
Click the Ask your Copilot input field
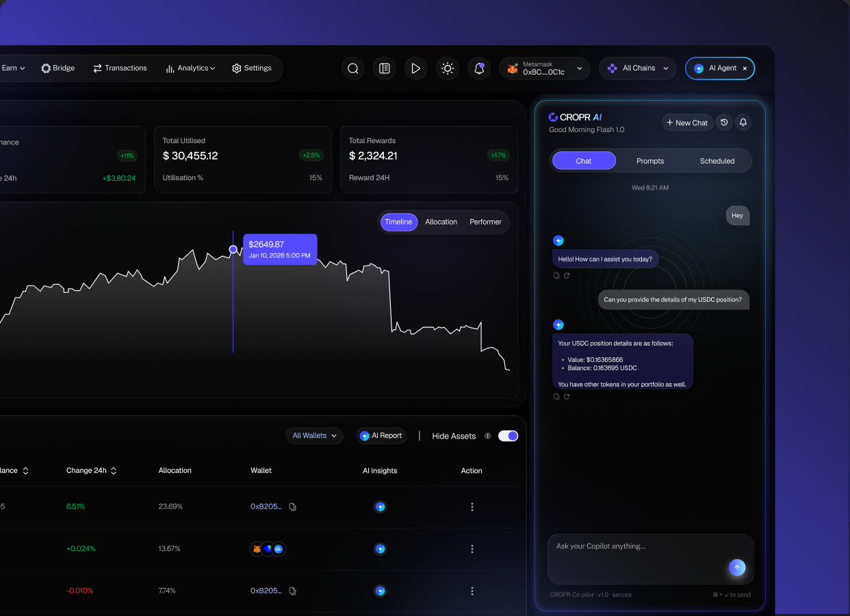coord(651,559)
